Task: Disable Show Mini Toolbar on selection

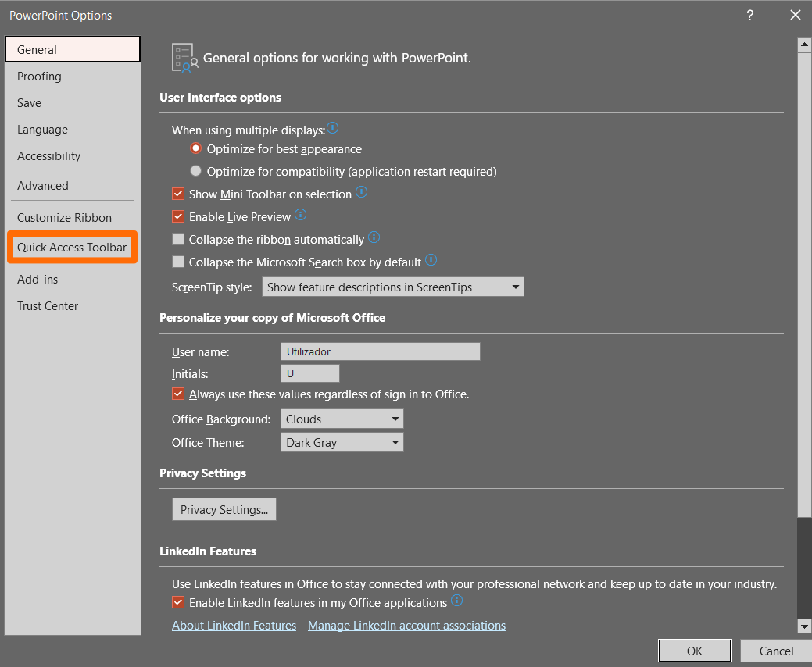Action: (178, 194)
